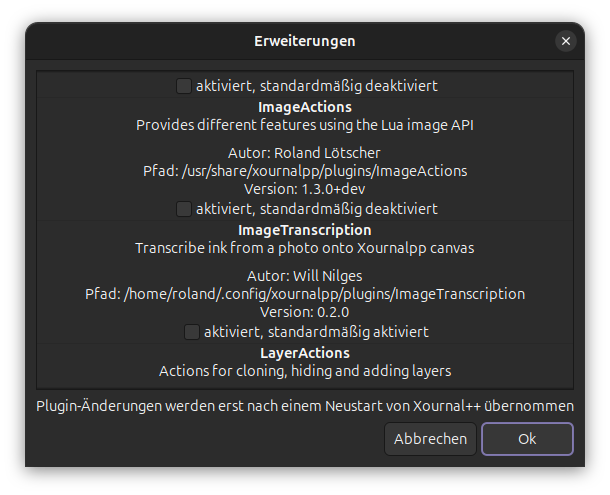Toggle the topmost "aktiviert" checkbox
The height and width of the screenshot is (495, 610).
point(184,86)
